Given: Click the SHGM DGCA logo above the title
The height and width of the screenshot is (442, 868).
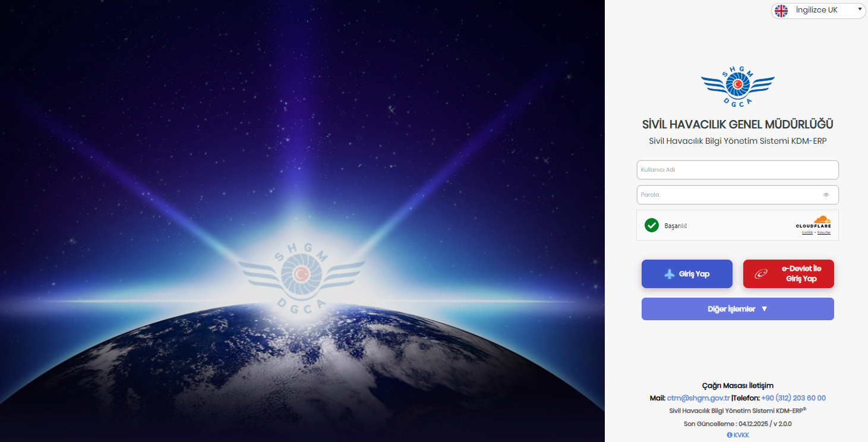Looking at the screenshot, I should [x=737, y=87].
